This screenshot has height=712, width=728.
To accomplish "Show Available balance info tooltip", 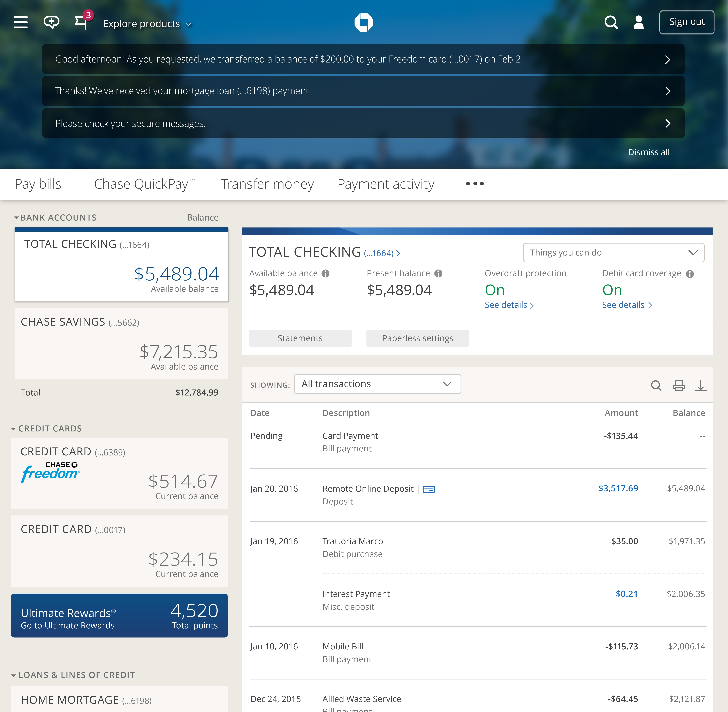I will pos(326,273).
